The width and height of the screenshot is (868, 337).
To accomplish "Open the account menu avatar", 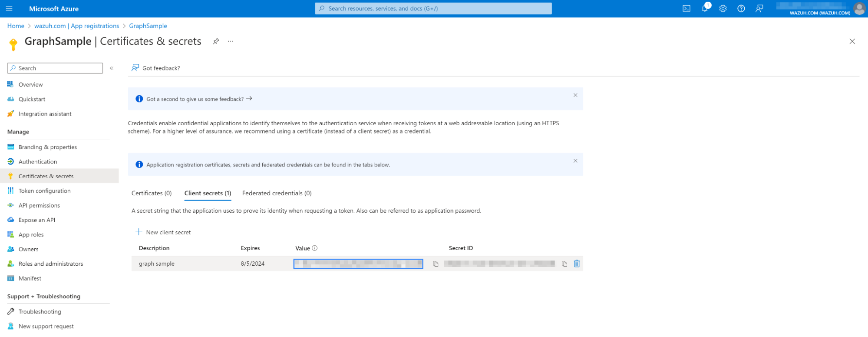I will tap(859, 9).
